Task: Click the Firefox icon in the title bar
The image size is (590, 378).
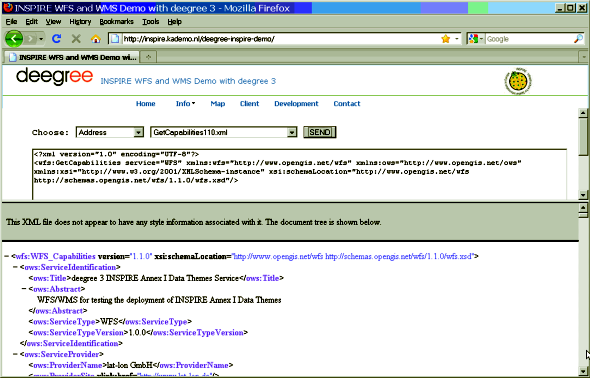Action: click(x=8, y=8)
